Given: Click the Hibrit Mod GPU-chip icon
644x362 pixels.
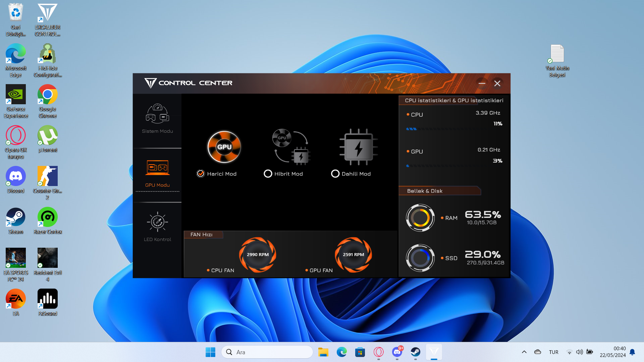Looking at the screenshot, I should (x=291, y=147).
